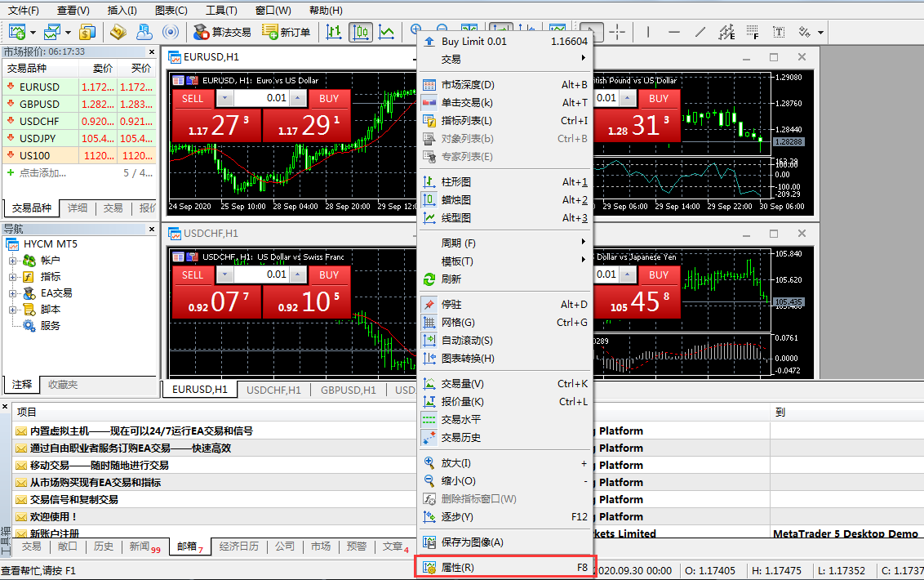The image size is (924, 580).
Task: Switch to the 经济日历 tab
Action: point(238,547)
